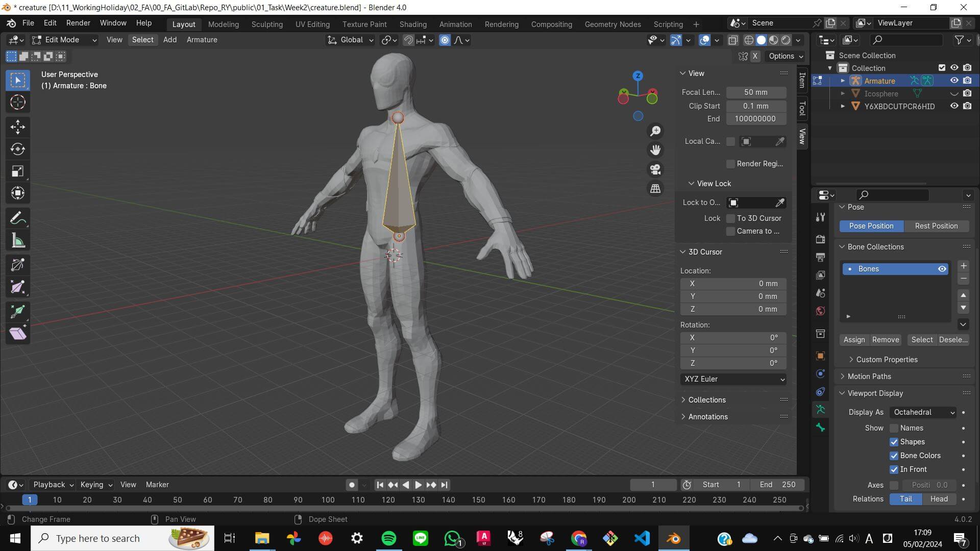Enable Render Region checkbox
Image resolution: width=980 pixels, height=551 pixels.
730,164
